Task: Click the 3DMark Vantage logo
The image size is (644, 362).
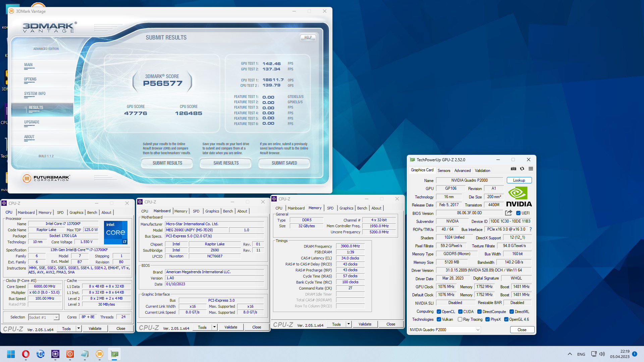Action: 50,27
